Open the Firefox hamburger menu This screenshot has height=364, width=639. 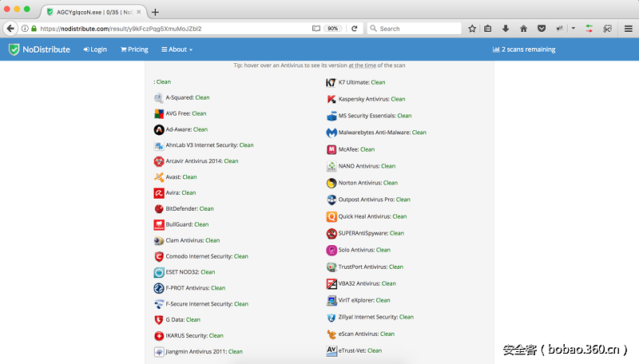click(627, 28)
